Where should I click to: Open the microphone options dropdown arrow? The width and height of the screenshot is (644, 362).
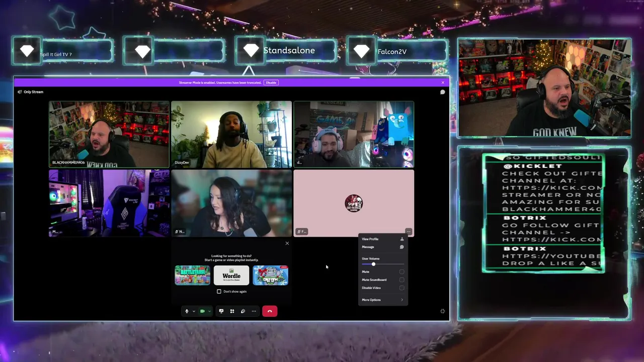194,311
